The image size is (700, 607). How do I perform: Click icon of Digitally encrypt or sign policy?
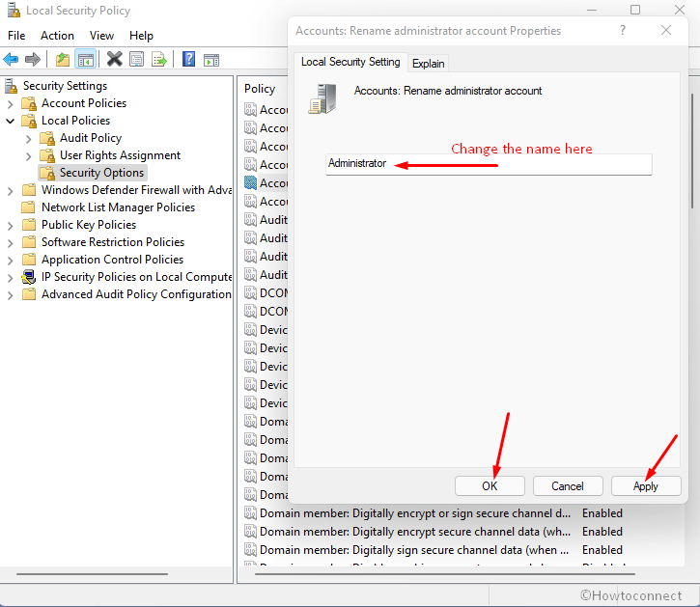pos(250,512)
